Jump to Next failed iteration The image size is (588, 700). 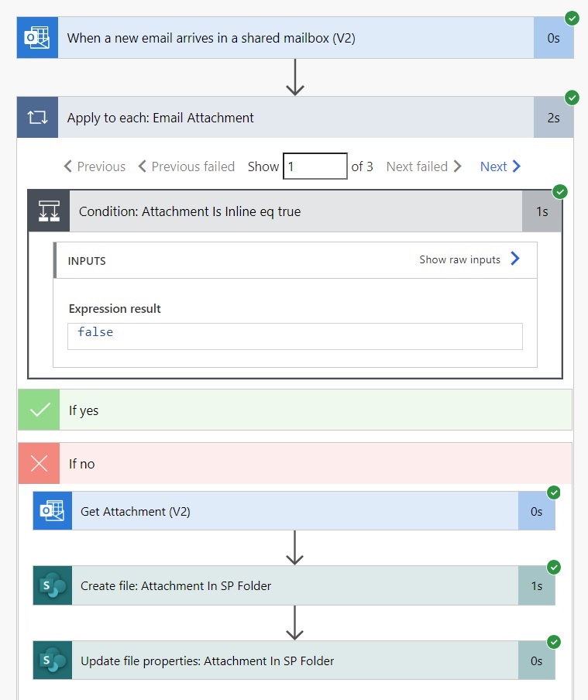(x=424, y=166)
